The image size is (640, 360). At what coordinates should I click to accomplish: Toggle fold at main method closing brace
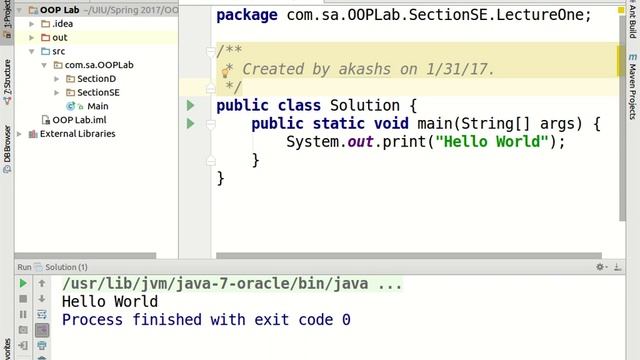coord(211,161)
